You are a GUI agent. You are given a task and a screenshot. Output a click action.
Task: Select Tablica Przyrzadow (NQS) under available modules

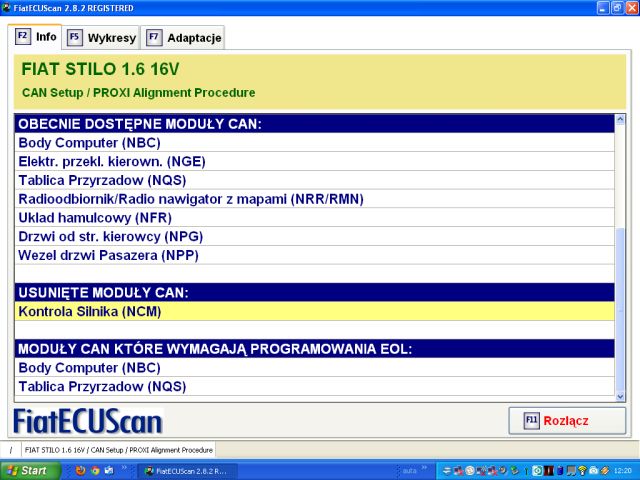pos(314,180)
